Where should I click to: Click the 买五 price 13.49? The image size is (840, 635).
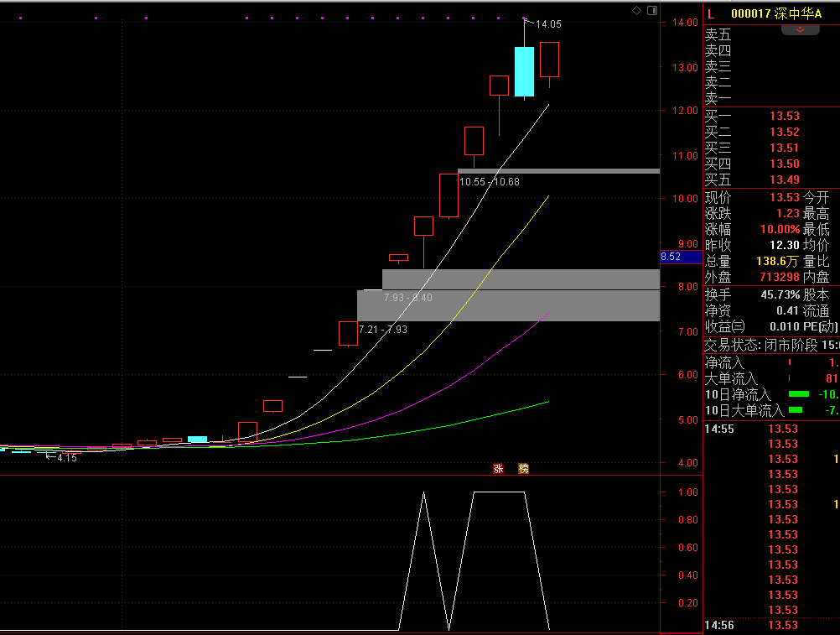tap(785, 180)
